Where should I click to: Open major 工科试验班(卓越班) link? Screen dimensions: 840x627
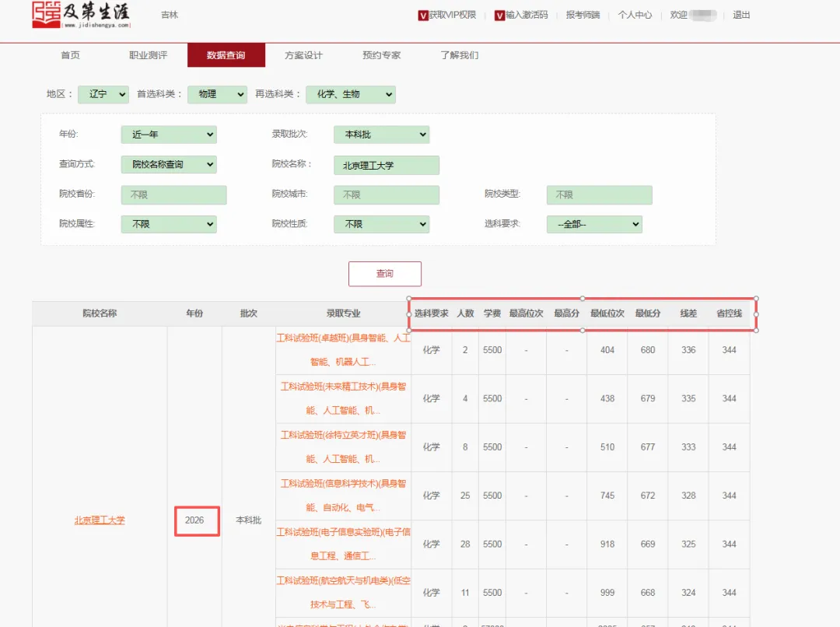(x=344, y=350)
